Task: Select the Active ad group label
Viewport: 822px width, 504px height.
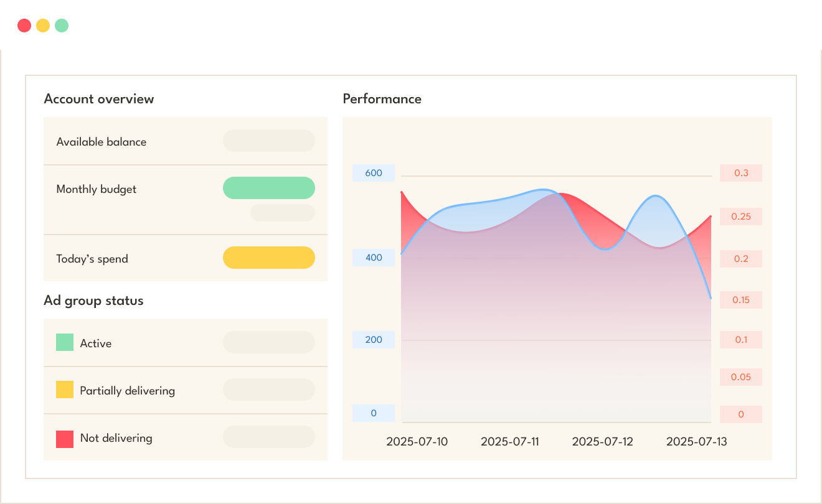Action: tap(96, 343)
